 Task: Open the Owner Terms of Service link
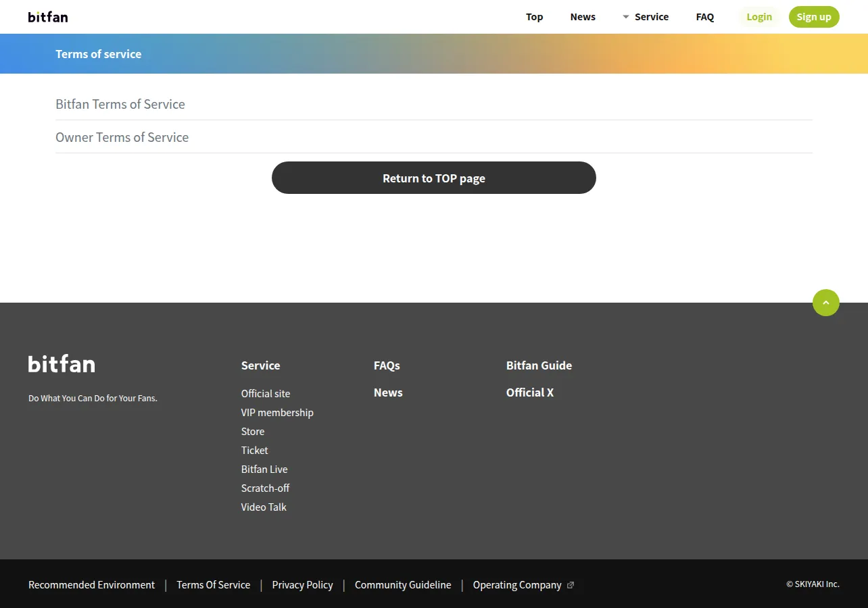[122, 137]
